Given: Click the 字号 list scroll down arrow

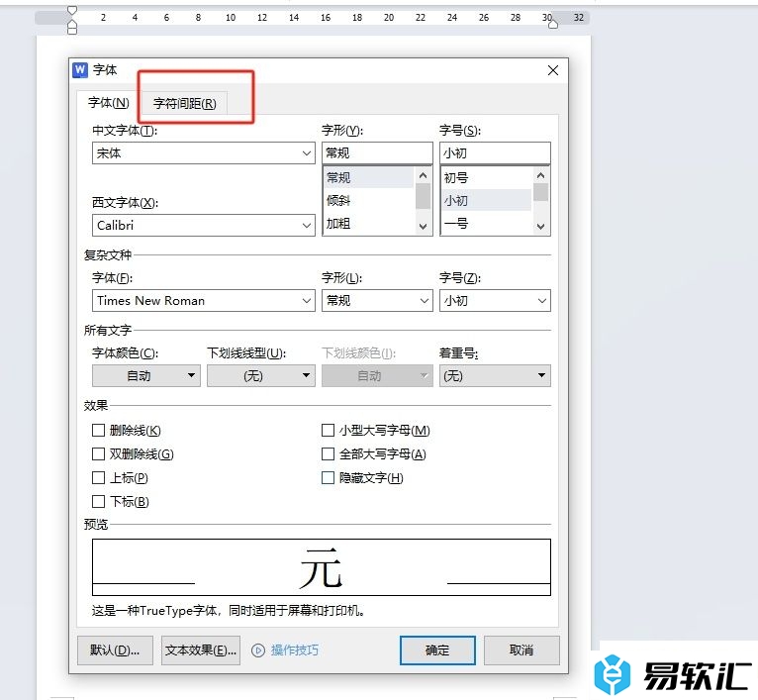Looking at the screenshot, I should point(541,227).
